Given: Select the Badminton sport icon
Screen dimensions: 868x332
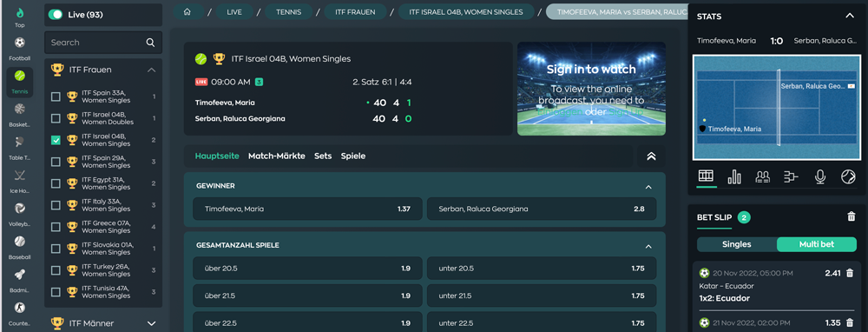Looking at the screenshot, I should point(20,275).
